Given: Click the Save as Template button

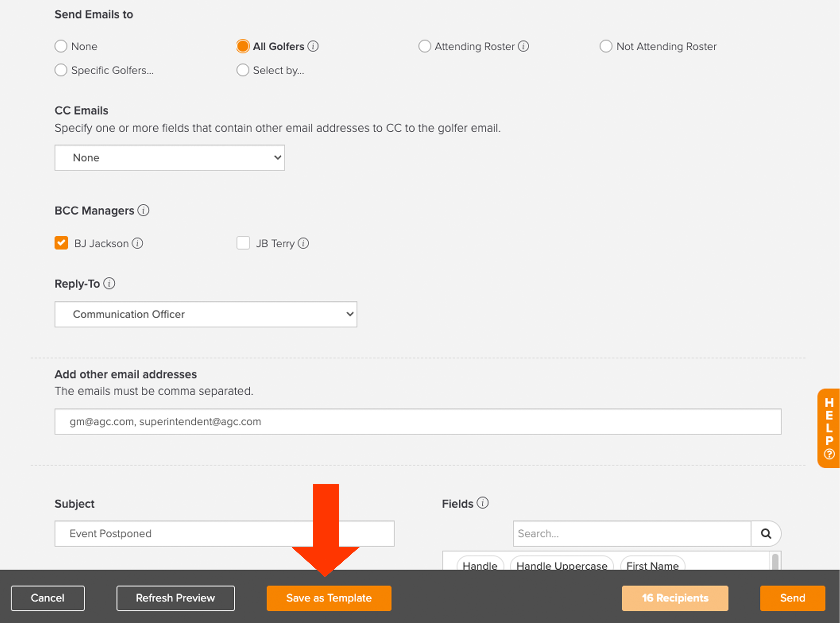Looking at the screenshot, I should point(329,598).
